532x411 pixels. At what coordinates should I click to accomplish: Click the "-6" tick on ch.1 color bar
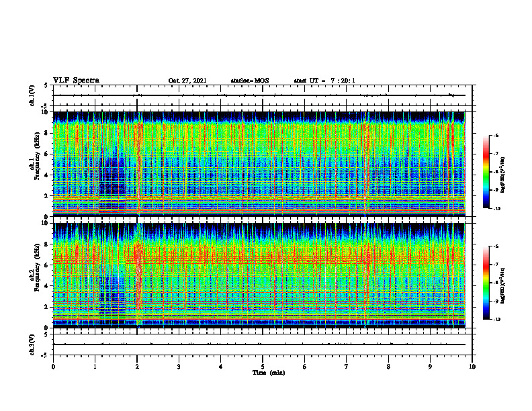[496, 135]
